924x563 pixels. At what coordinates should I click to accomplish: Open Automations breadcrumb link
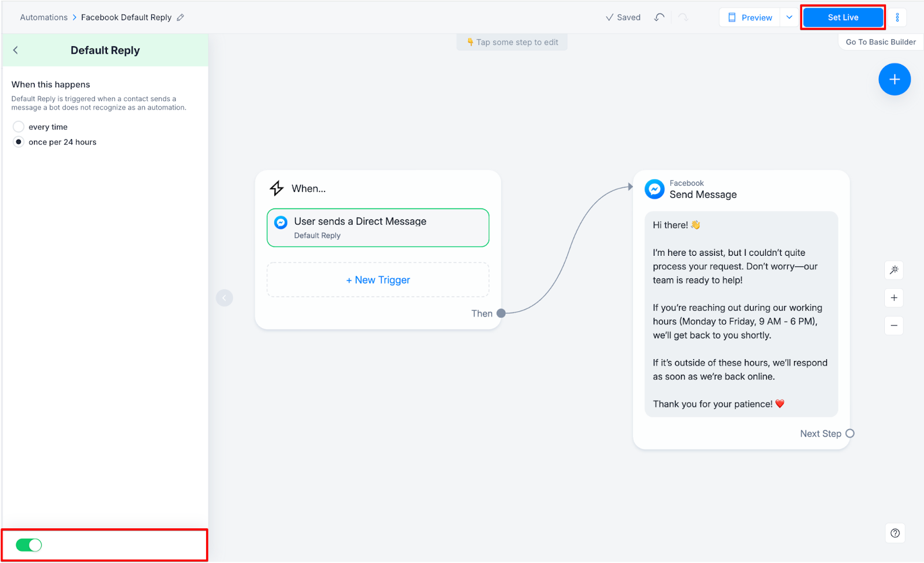point(44,17)
